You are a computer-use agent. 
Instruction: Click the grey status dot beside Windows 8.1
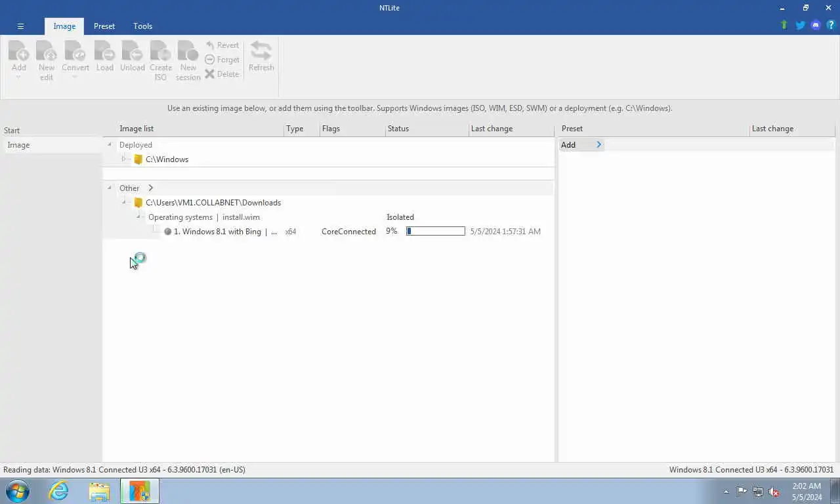167,232
